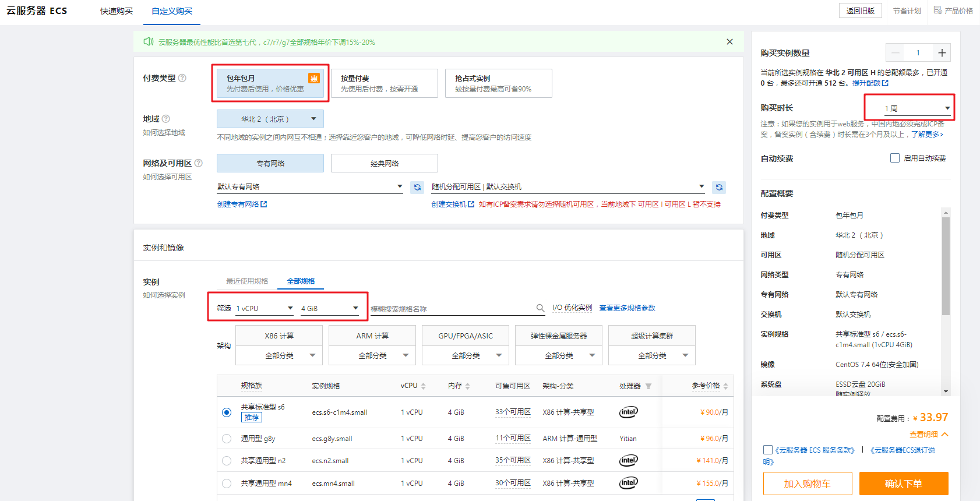
Task: Click 如何选择地域 help link
Action: (x=164, y=133)
